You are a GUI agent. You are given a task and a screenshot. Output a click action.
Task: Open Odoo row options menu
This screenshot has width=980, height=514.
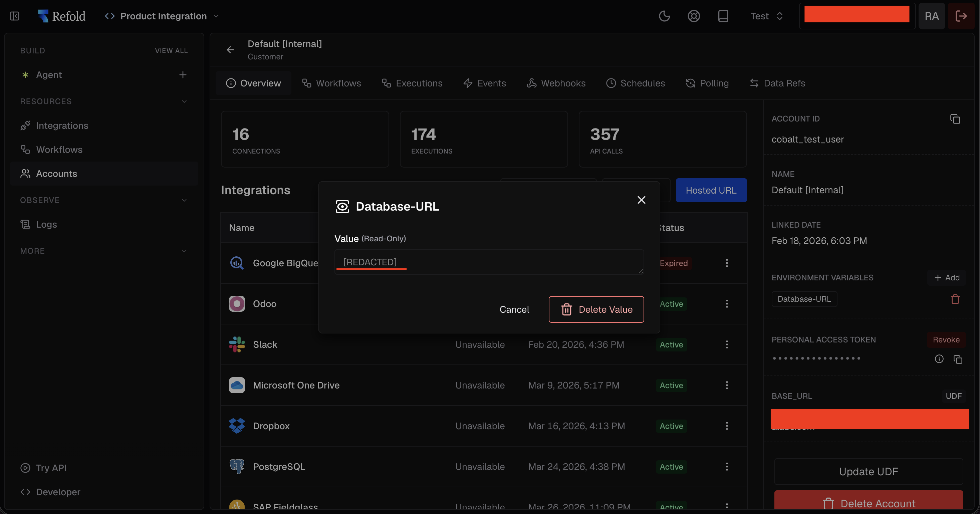coord(727,304)
